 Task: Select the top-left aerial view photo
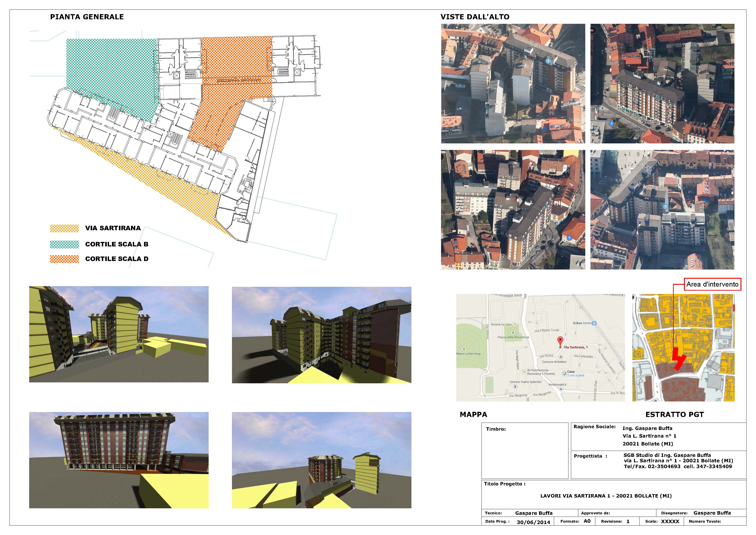[x=513, y=83]
